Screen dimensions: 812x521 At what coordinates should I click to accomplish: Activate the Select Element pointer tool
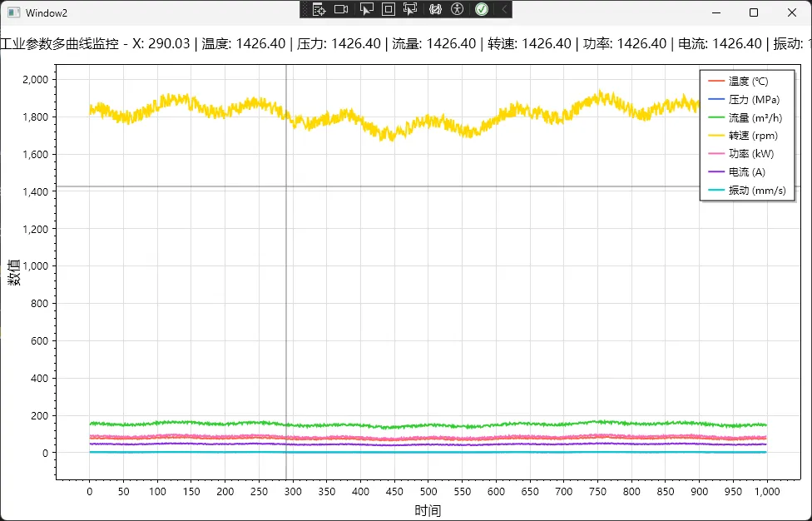point(367,9)
